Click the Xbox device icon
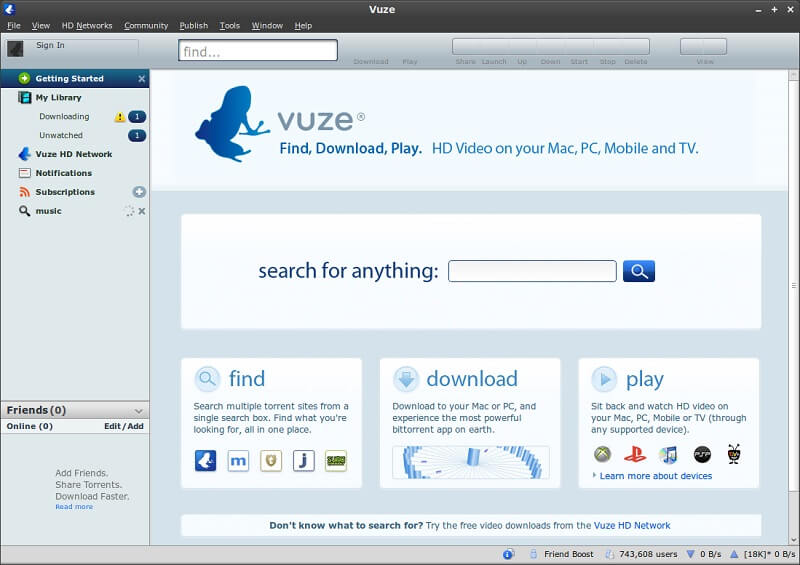 pyautogui.click(x=602, y=455)
